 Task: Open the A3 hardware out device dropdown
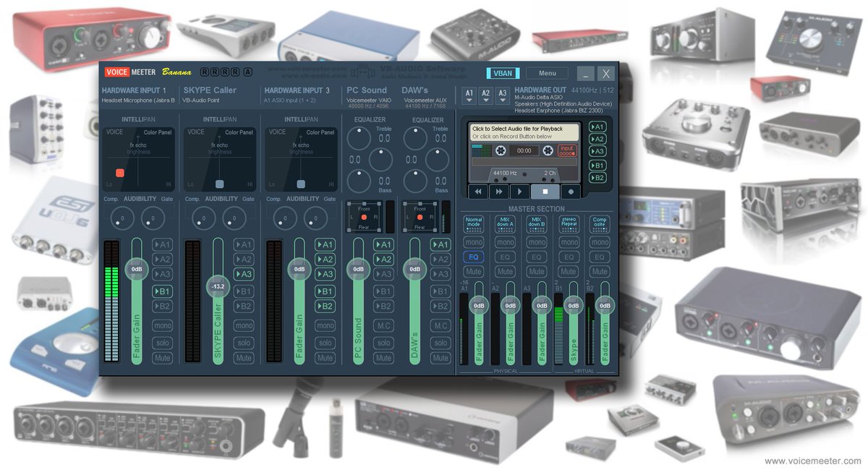(503, 96)
